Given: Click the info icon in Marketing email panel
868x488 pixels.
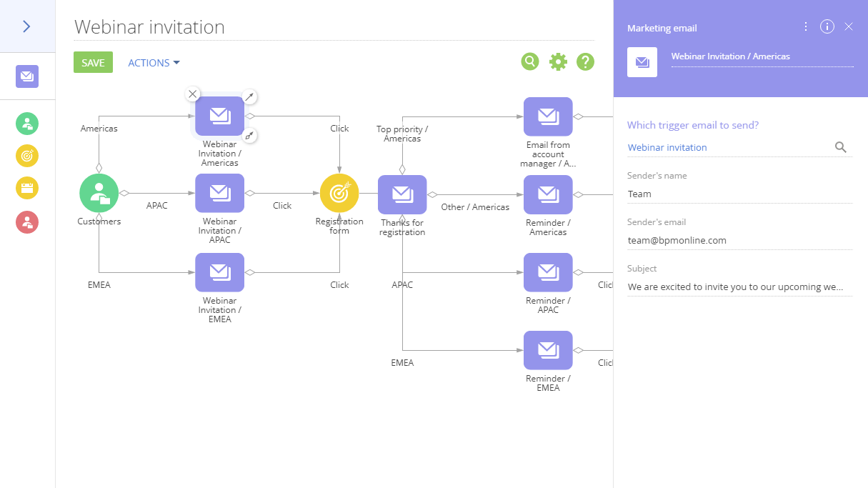Looking at the screenshot, I should click(x=827, y=27).
